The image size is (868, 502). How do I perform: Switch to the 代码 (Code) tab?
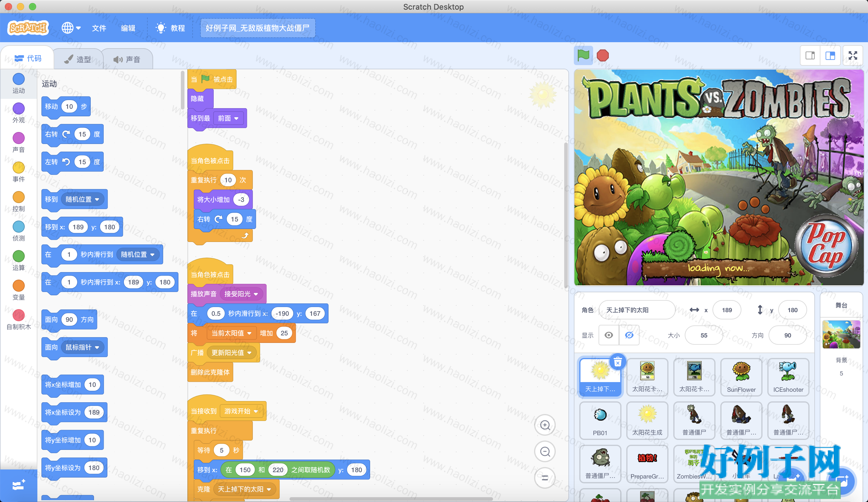pos(27,58)
